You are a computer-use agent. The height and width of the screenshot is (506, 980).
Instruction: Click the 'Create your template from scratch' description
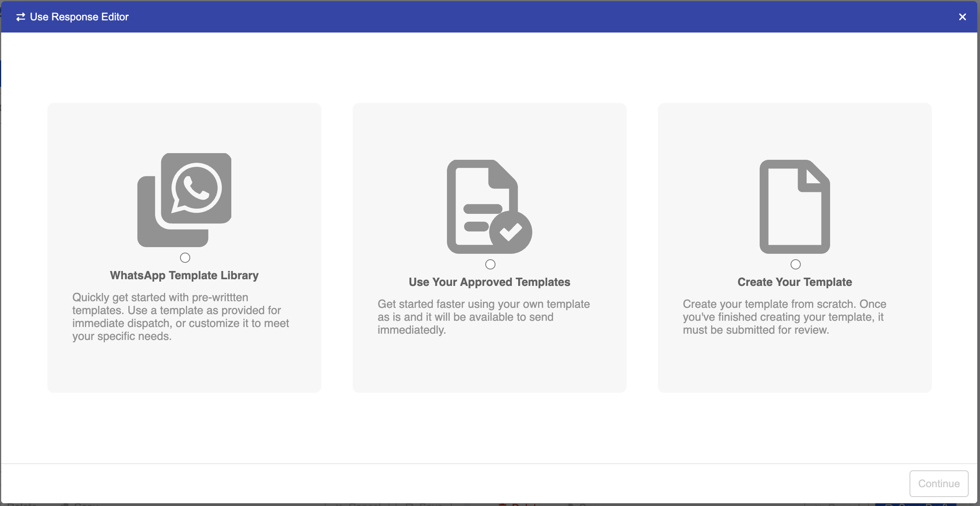click(x=784, y=316)
